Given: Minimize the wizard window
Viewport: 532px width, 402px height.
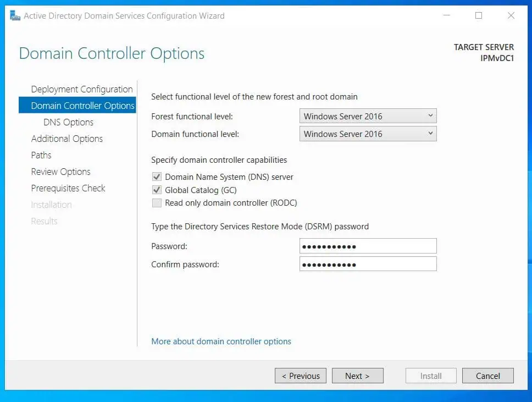Looking at the screenshot, I should 446,15.
